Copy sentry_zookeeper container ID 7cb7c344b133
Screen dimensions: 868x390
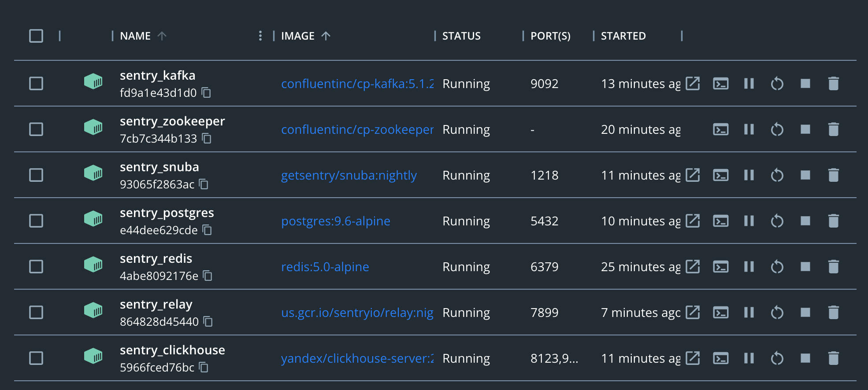(x=207, y=138)
